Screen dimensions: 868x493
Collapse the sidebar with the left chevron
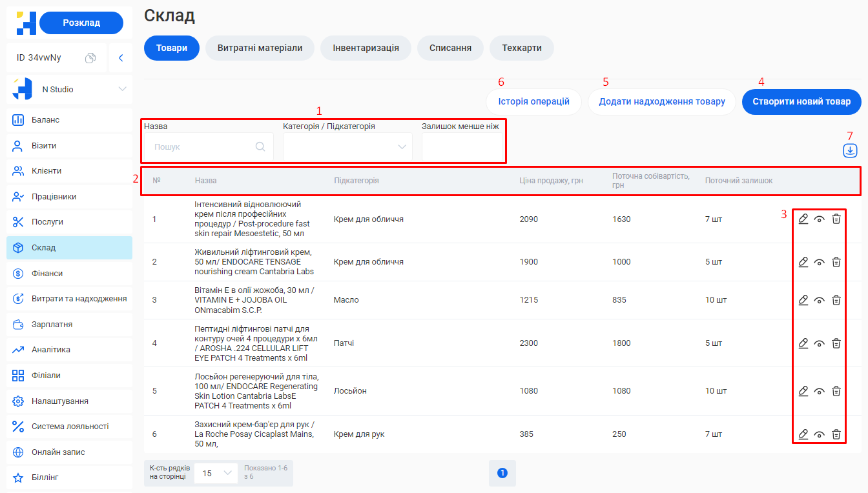[121, 58]
